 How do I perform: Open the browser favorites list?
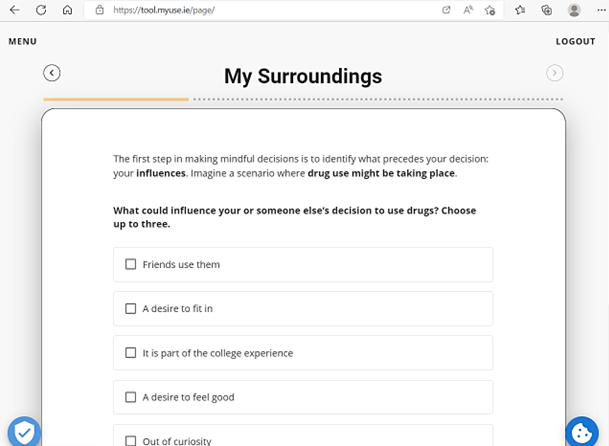point(521,10)
